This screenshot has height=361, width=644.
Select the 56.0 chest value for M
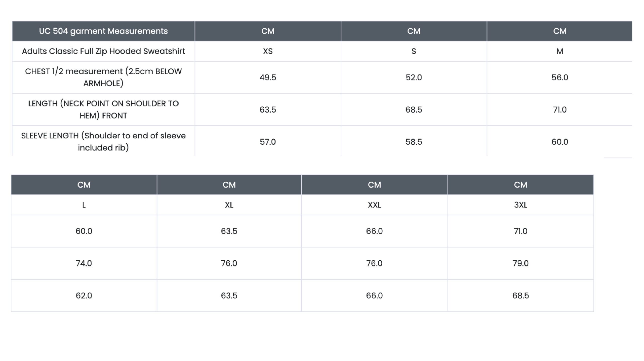click(x=560, y=77)
